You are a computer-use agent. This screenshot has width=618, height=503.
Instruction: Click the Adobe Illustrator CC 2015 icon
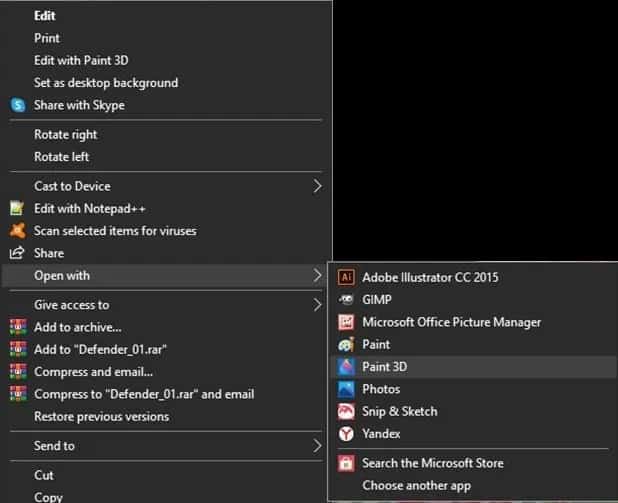coord(347,277)
